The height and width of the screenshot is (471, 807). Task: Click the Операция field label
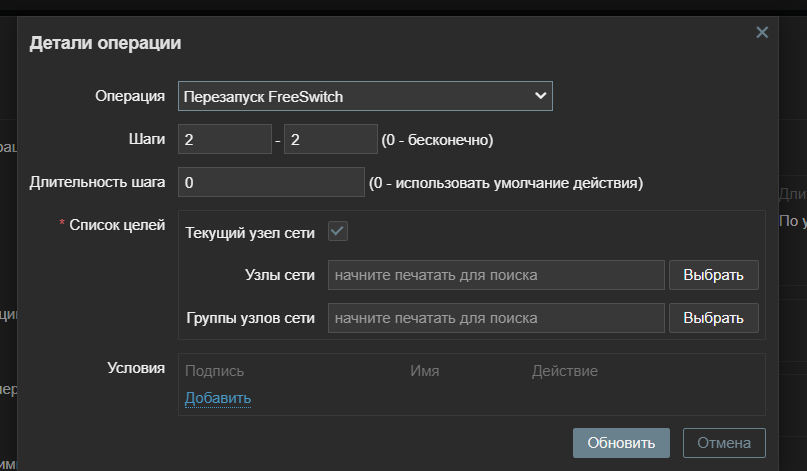point(130,96)
